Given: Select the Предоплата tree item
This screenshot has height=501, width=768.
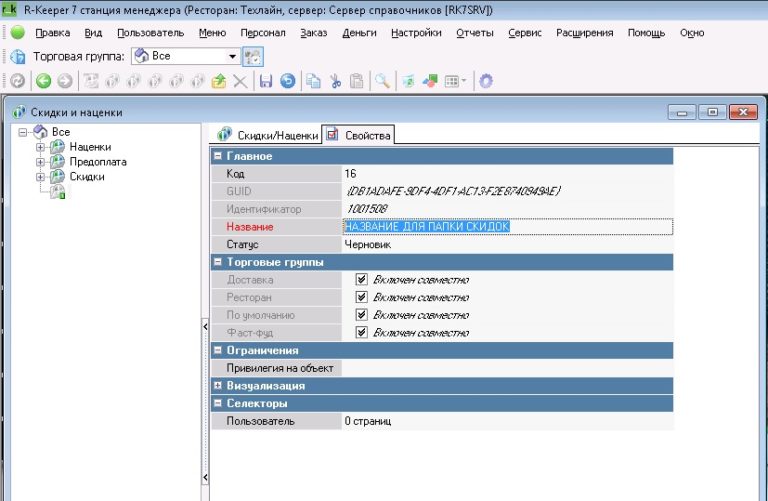Looking at the screenshot, I should click(97, 161).
